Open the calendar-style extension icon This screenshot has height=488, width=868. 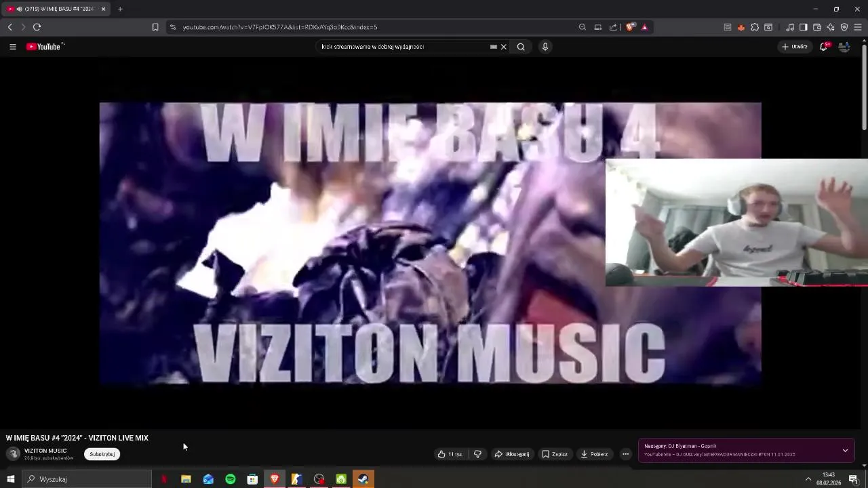point(728,27)
